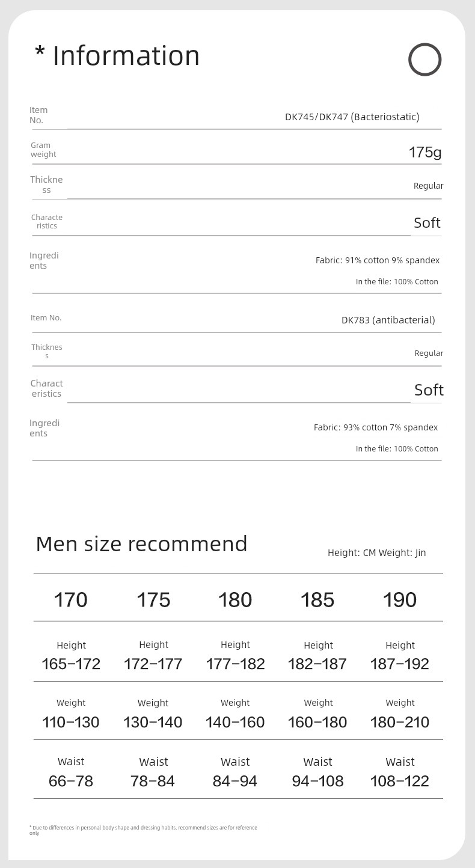Click the 165-172 height range
The height and width of the screenshot is (868, 475).
[71, 664]
